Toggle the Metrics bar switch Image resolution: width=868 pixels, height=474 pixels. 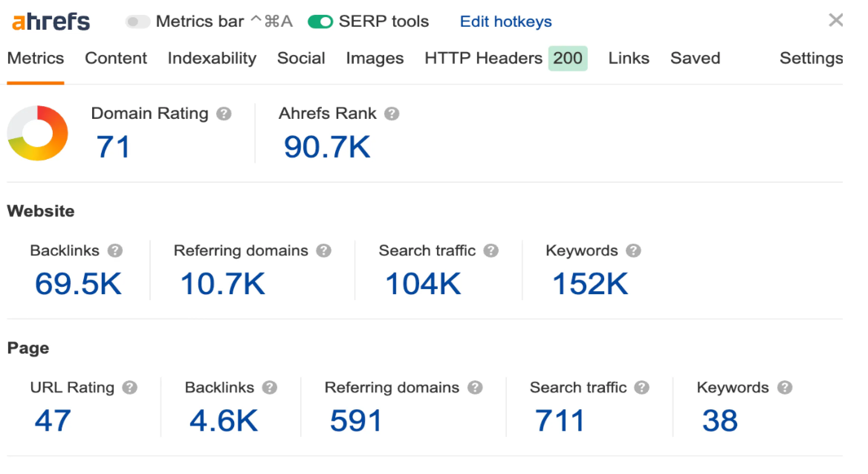pos(137,22)
